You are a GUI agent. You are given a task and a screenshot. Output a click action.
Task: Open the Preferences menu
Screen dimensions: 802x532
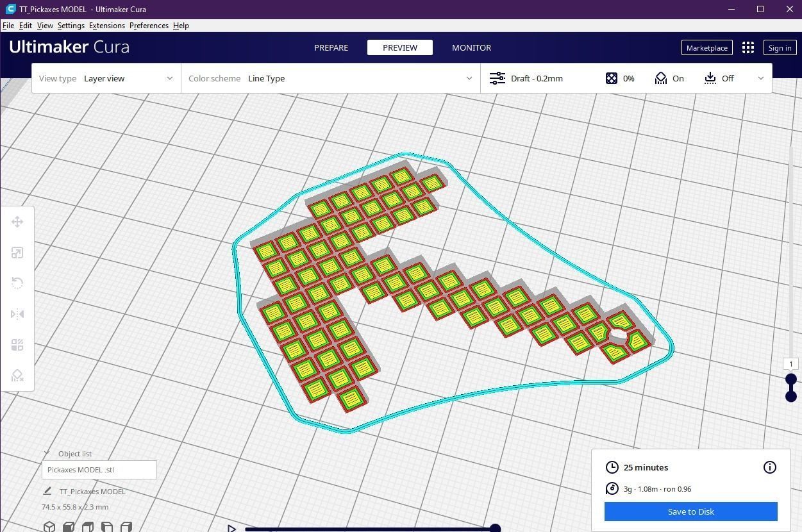click(149, 26)
